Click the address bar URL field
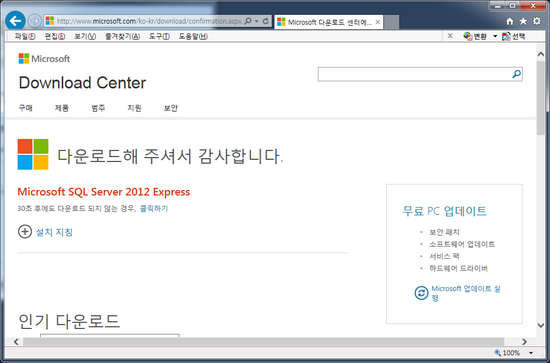The height and width of the screenshot is (363, 550). click(x=149, y=21)
